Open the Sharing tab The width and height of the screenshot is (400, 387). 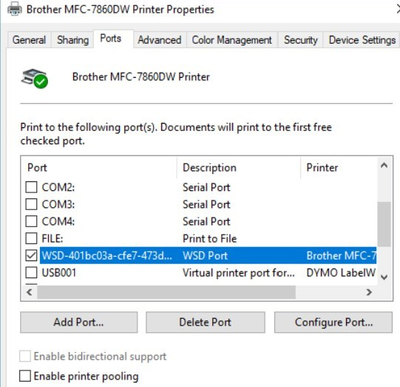click(x=73, y=40)
